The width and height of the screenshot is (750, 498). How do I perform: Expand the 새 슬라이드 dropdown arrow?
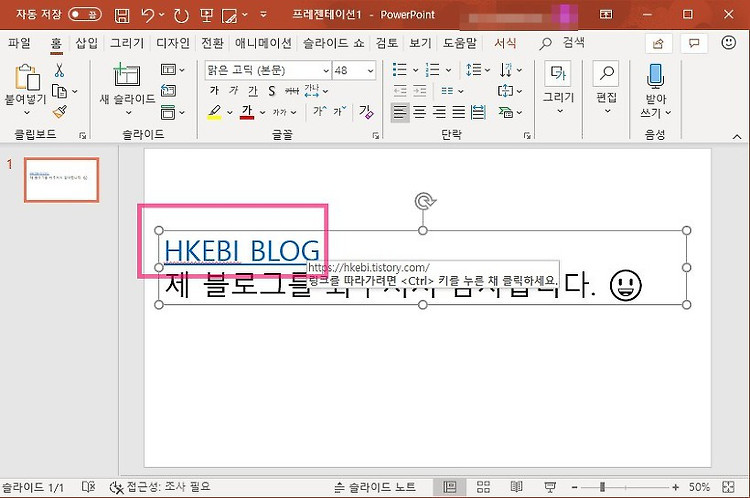pos(128,113)
